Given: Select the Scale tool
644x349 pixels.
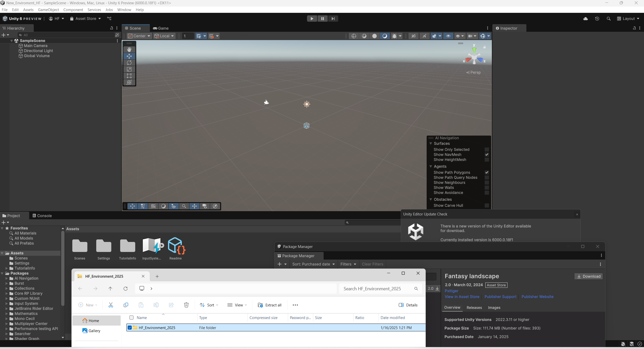Looking at the screenshot, I should click(x=129, y=69).
